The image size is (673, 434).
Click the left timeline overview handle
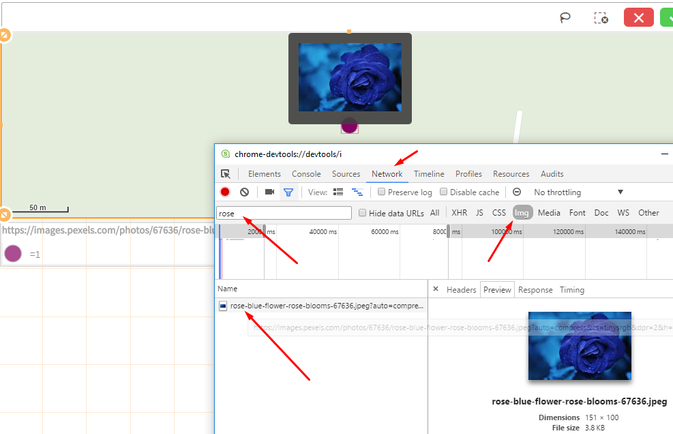click(x=264, y=231)
